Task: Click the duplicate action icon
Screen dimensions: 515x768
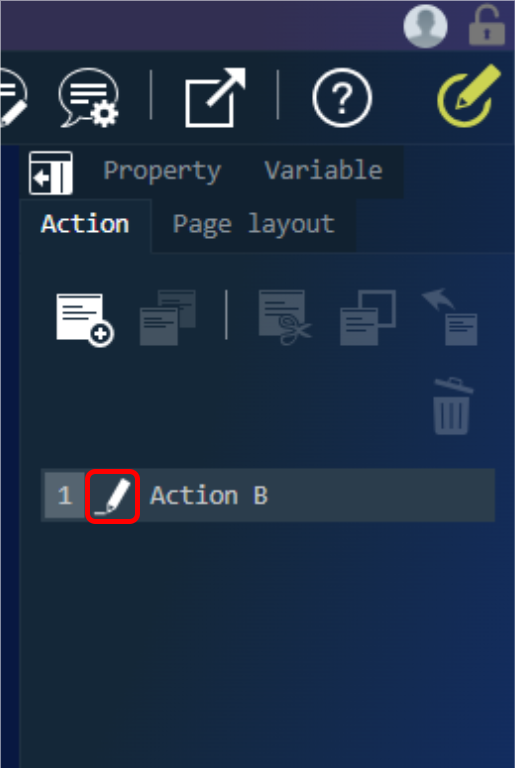Action: [x=168, y=317]
